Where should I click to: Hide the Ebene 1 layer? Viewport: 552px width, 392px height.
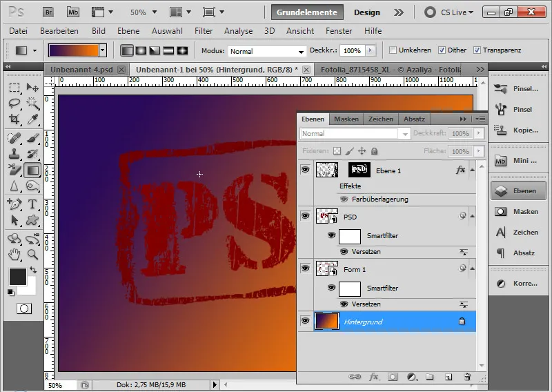click(305, 170)
